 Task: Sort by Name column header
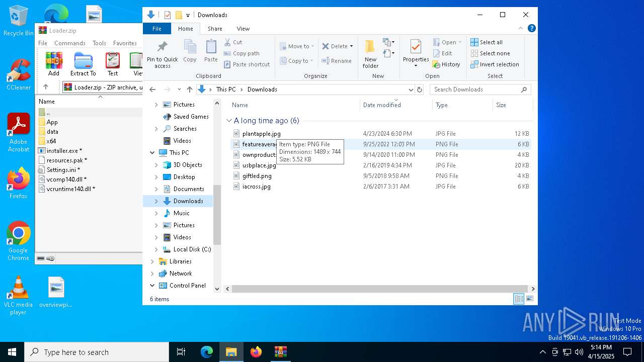[294, 105]
